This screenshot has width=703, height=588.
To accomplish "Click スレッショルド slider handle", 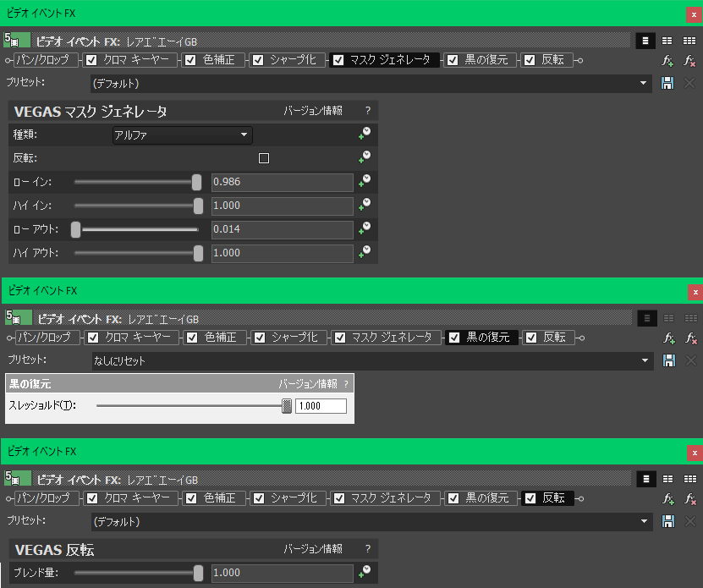I will (287, 406).
